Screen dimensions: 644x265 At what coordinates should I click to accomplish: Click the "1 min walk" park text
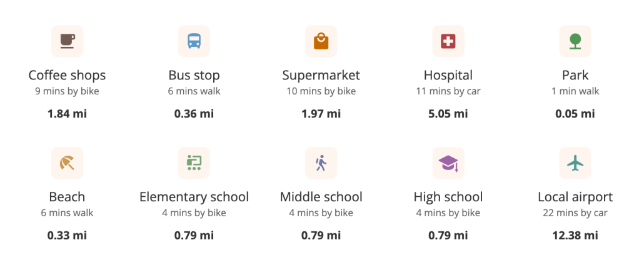click(575, 91)
